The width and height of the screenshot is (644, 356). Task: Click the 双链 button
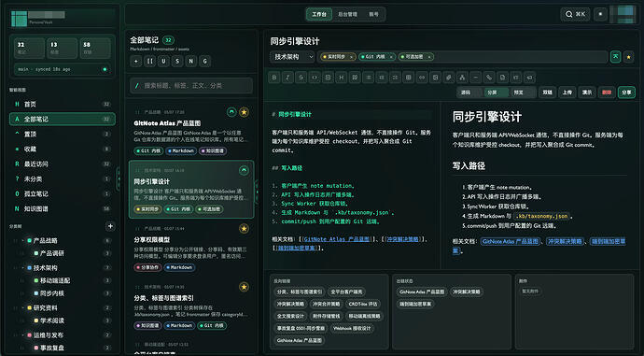pos(548,93)
